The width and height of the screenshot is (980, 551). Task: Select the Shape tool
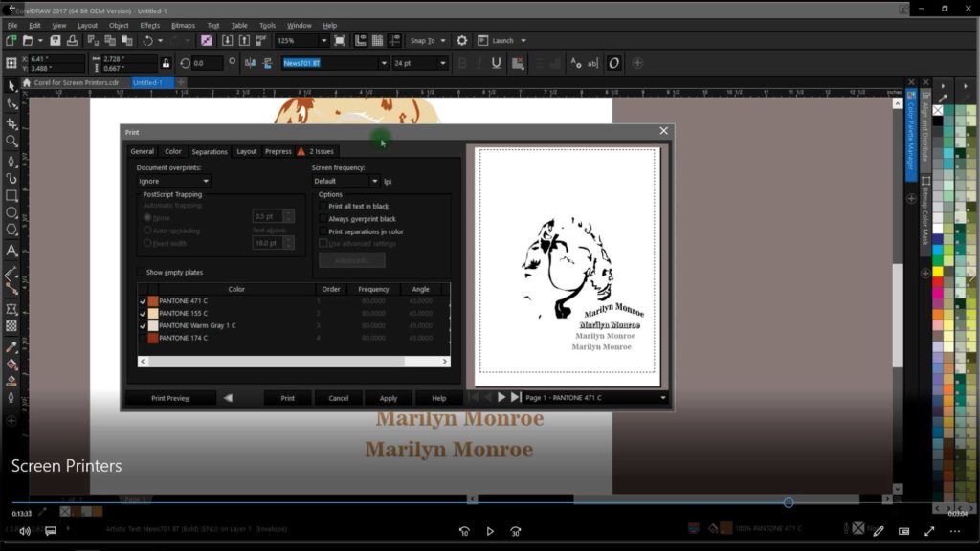[x=11, y=103]
